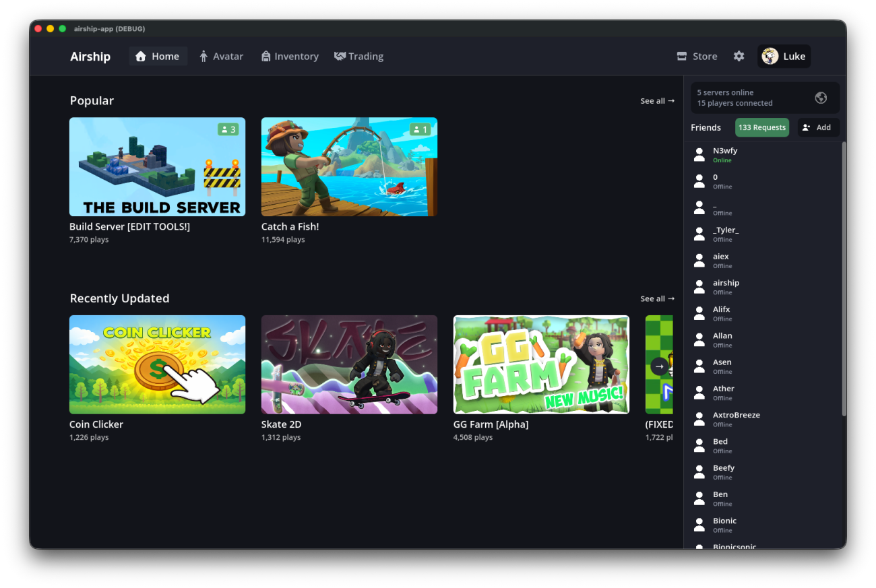Click Luke's profile avatar picture

point(770,57)
